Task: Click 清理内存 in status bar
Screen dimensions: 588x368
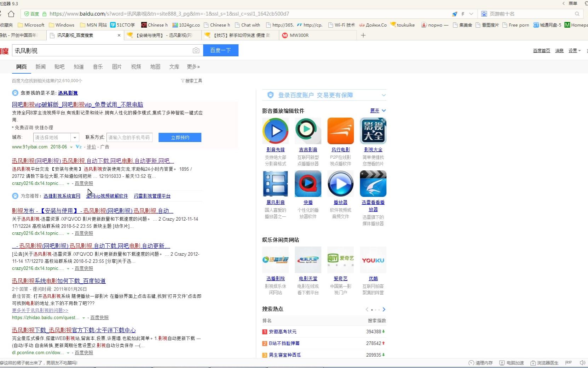Action: pos(480,363)
